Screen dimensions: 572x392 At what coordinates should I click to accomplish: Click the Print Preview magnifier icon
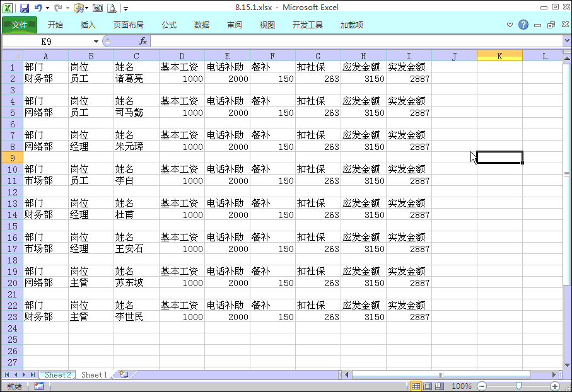[112, 8]
